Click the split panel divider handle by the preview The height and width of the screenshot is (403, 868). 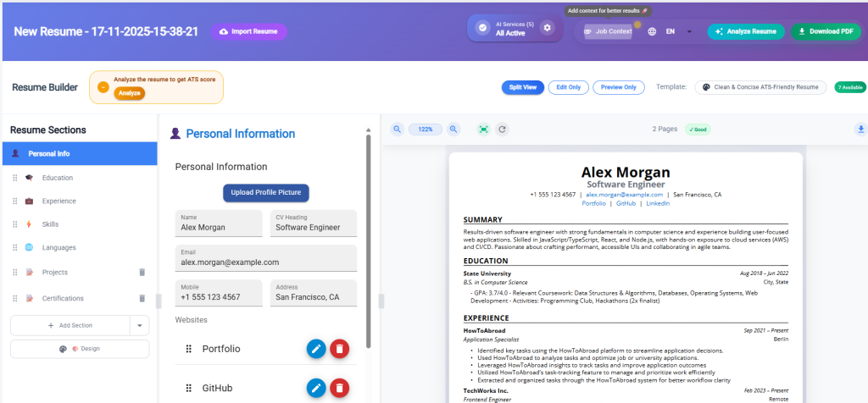pos(381,301)
